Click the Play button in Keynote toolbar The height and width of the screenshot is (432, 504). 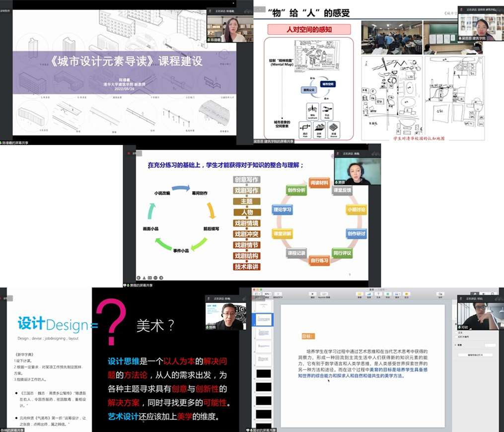point(313,293)
